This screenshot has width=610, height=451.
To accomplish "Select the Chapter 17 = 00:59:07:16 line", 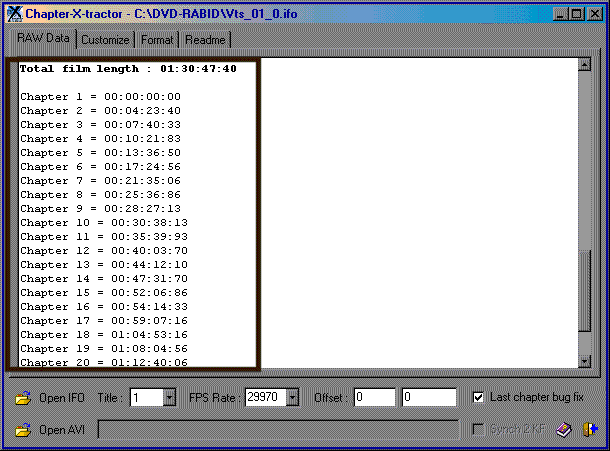I will point(104,321).
